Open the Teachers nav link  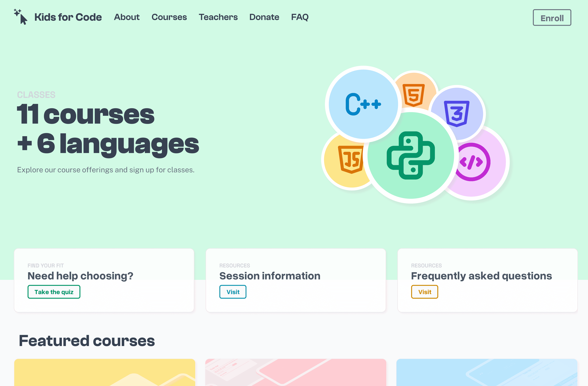pos(218,17)
